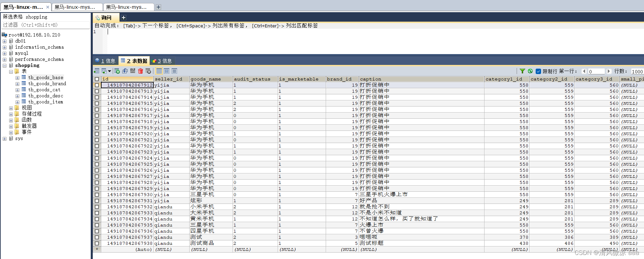The height and width of the screenshot is (259, 644).
Task: Select the tb_goods_item table
Action: [46, 102]
